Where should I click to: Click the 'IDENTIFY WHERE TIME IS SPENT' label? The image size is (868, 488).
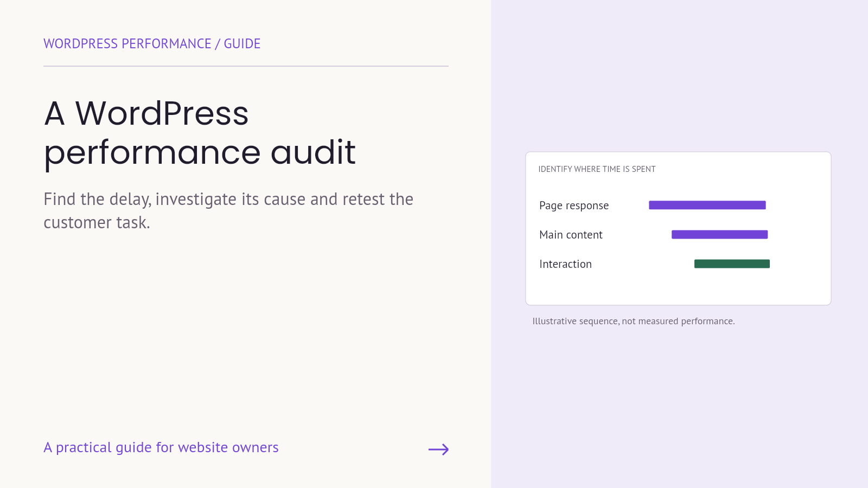(597, 169)
